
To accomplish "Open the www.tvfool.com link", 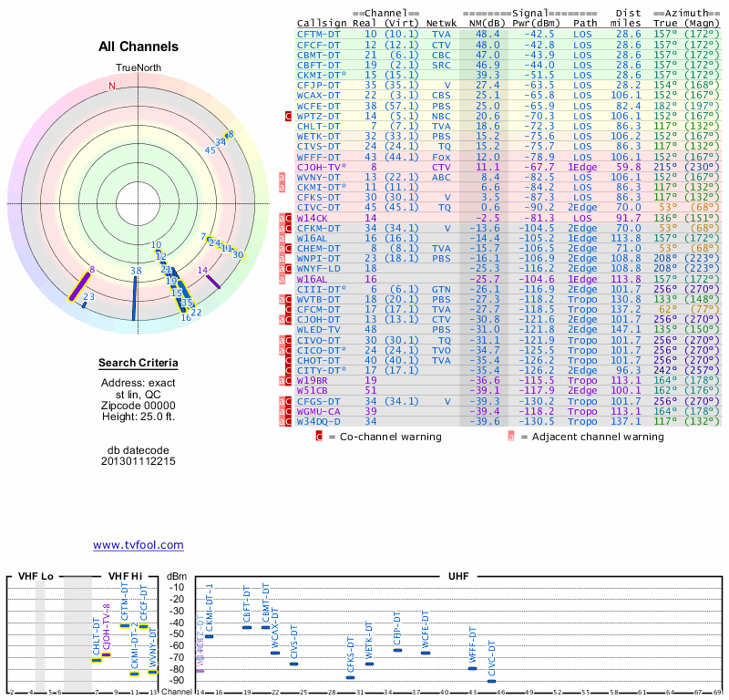I will click(x=138, y=545).
